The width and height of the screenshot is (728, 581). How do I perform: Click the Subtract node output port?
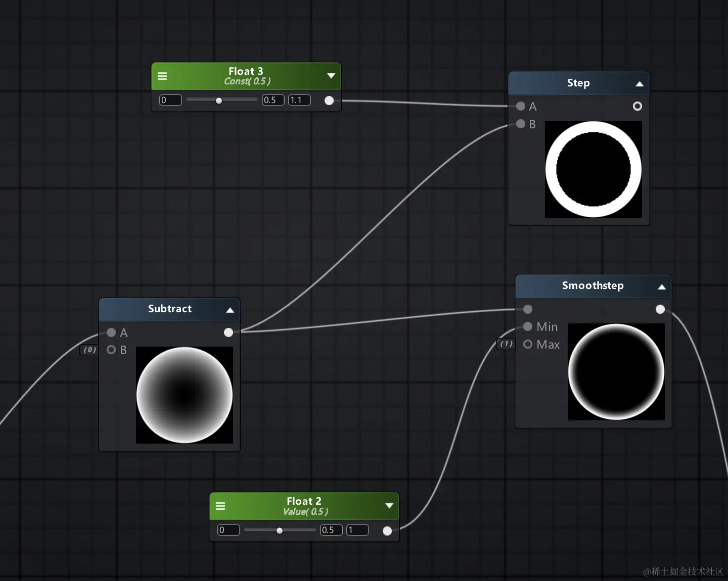(x=229, y=332)
